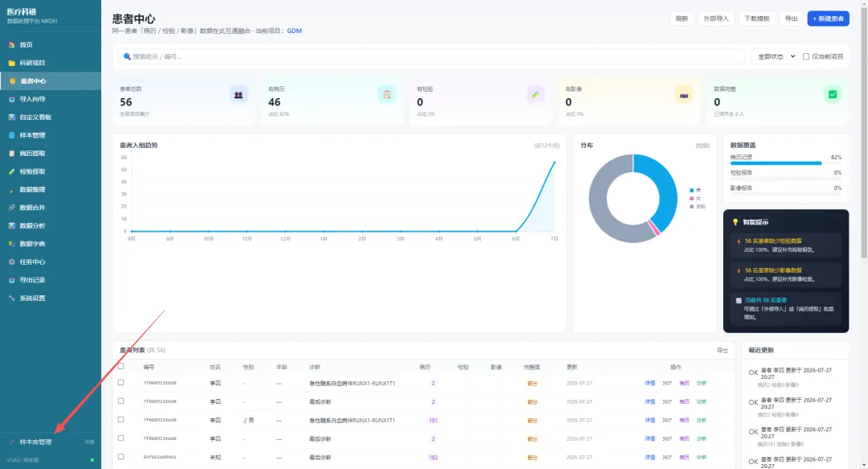The image size is (868, 469).
Task: Click the 新建患者 button
Action: [828, 19]
